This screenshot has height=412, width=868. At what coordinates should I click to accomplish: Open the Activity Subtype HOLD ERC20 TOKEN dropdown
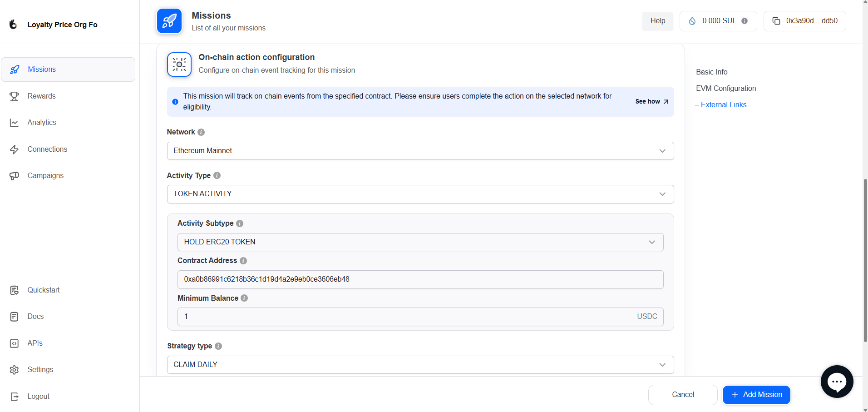point(420,242)
